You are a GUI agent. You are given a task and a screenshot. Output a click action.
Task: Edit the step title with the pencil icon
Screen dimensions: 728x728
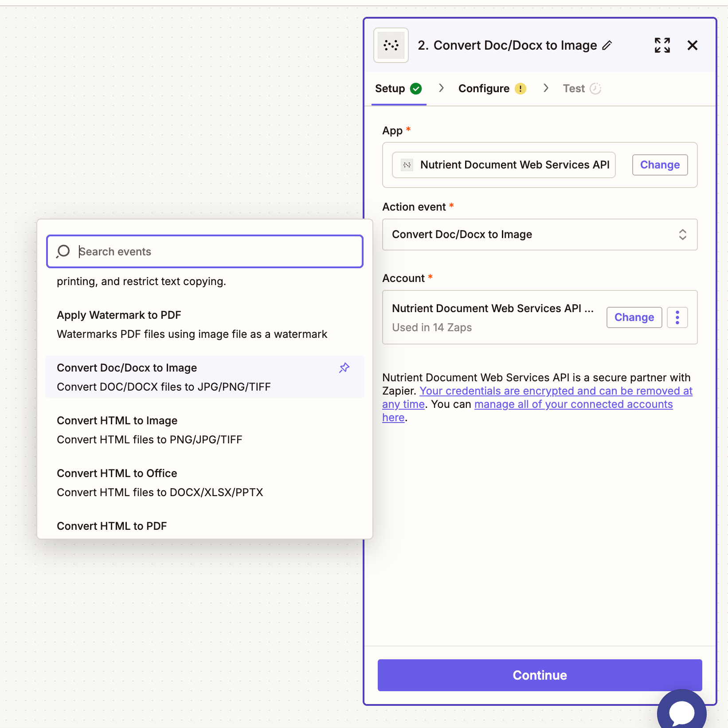pyautogui.click(x=607, y=45)
